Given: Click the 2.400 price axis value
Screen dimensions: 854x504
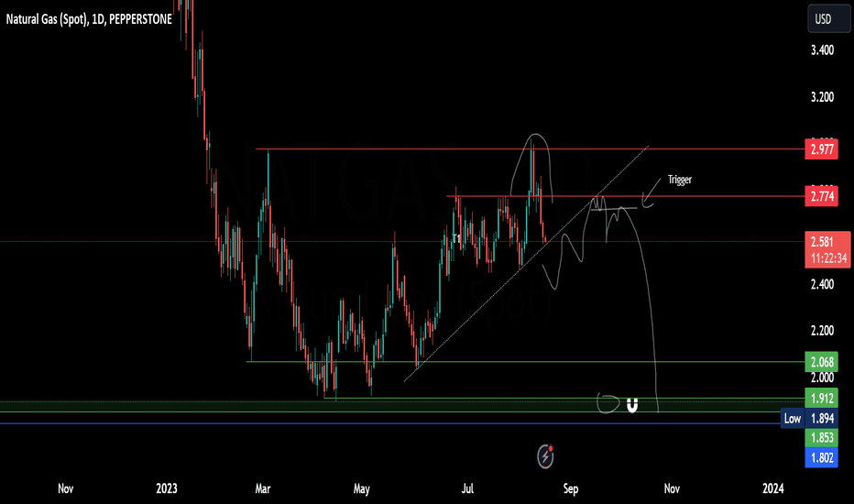Looking at the screenshot, I should (822, 284).
